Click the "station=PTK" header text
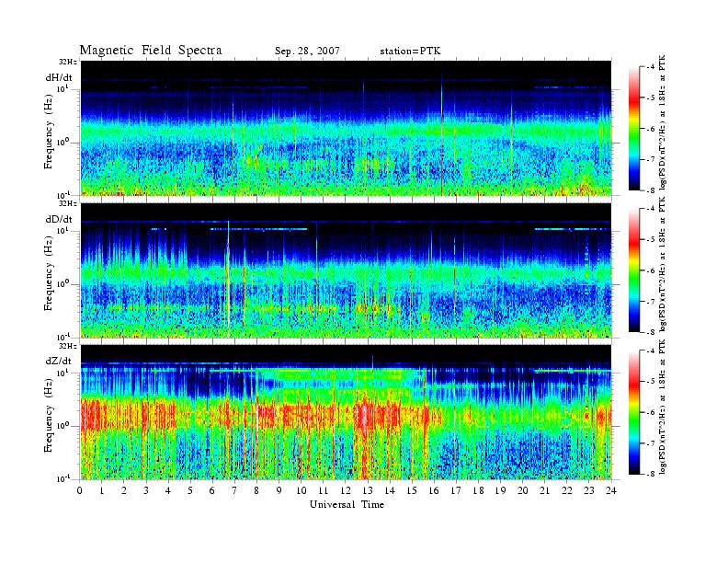 [x=410, y=52]
